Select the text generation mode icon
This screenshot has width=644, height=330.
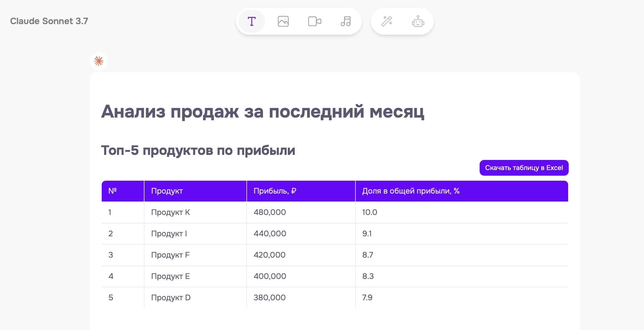point(251,21)
